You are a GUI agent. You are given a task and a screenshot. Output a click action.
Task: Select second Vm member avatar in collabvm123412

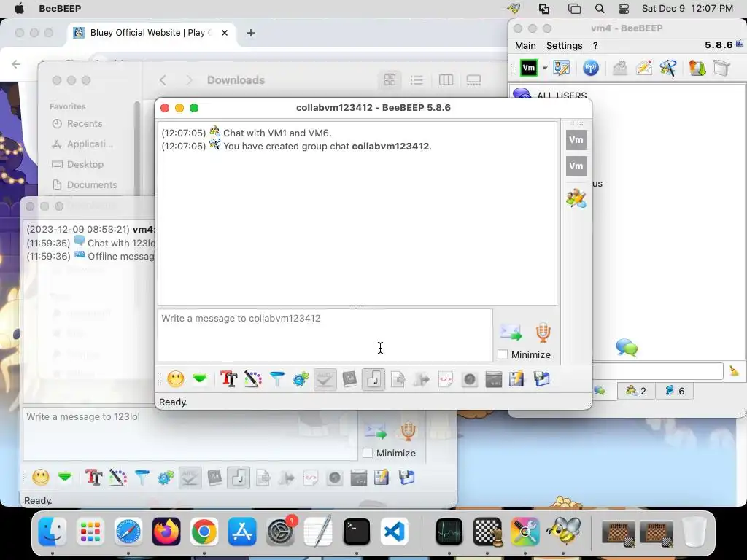point(576,166)
